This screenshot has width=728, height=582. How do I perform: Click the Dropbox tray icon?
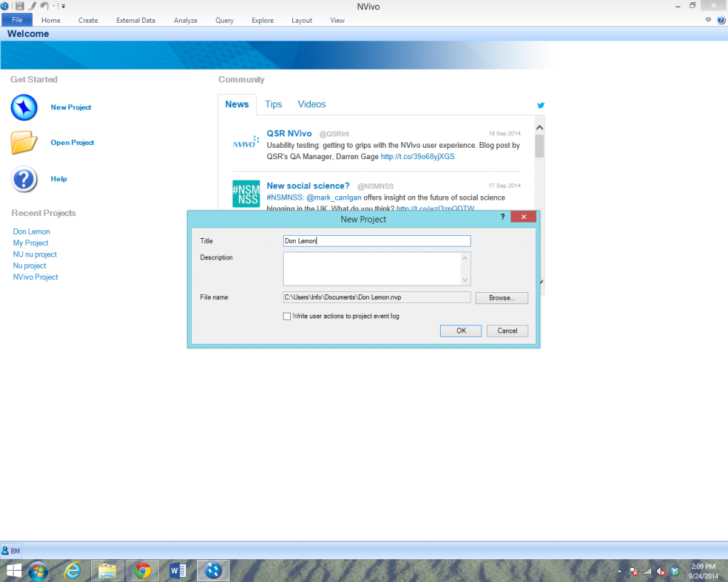(675, 571)
